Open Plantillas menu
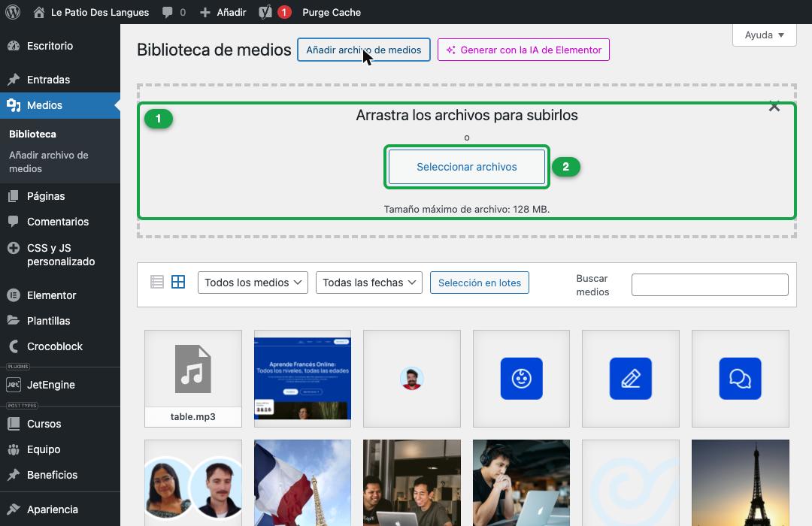Viewport: 812px width, 526px height. [x=60, y=320]
